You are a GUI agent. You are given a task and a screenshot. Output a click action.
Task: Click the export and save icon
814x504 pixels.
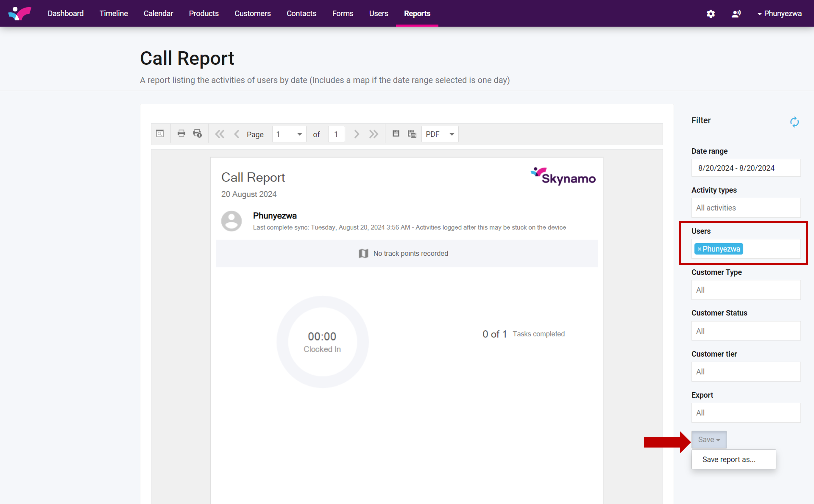coord(396,134)
